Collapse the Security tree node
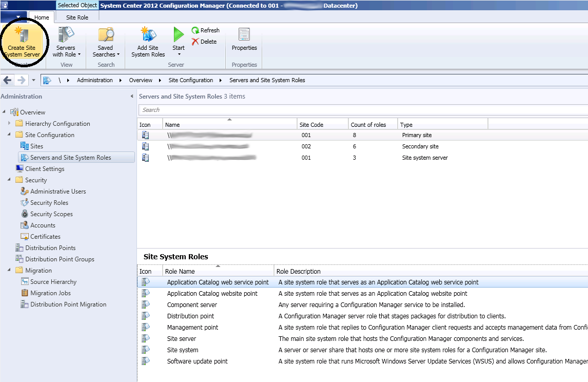The height and width of the screenshot is (382, 588). (9, 180)
